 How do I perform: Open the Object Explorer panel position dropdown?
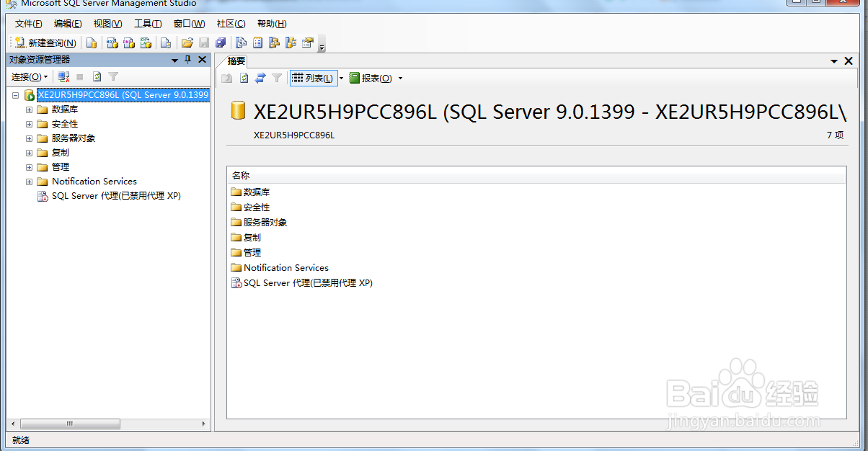pos(175,60)
